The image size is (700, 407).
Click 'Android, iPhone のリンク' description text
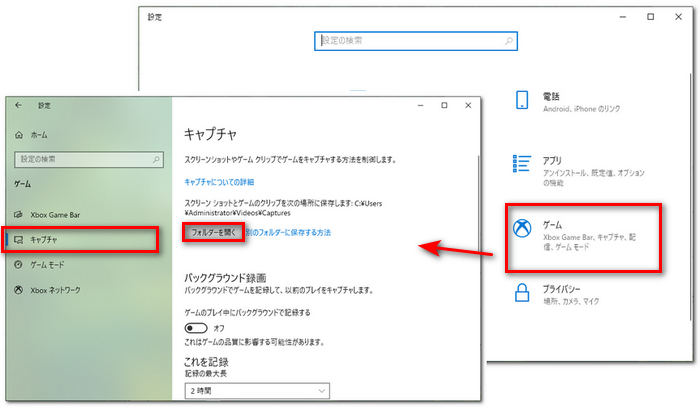[582, 109]
